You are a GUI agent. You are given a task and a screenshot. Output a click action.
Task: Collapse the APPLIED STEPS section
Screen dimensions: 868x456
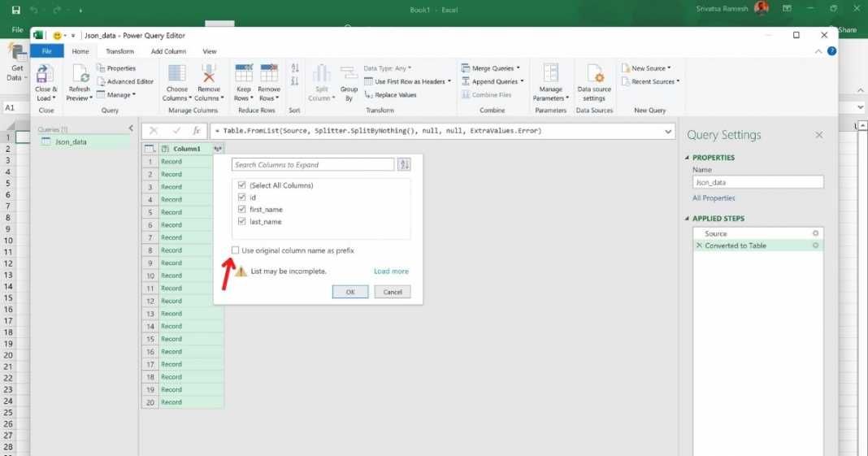[687, 218]
